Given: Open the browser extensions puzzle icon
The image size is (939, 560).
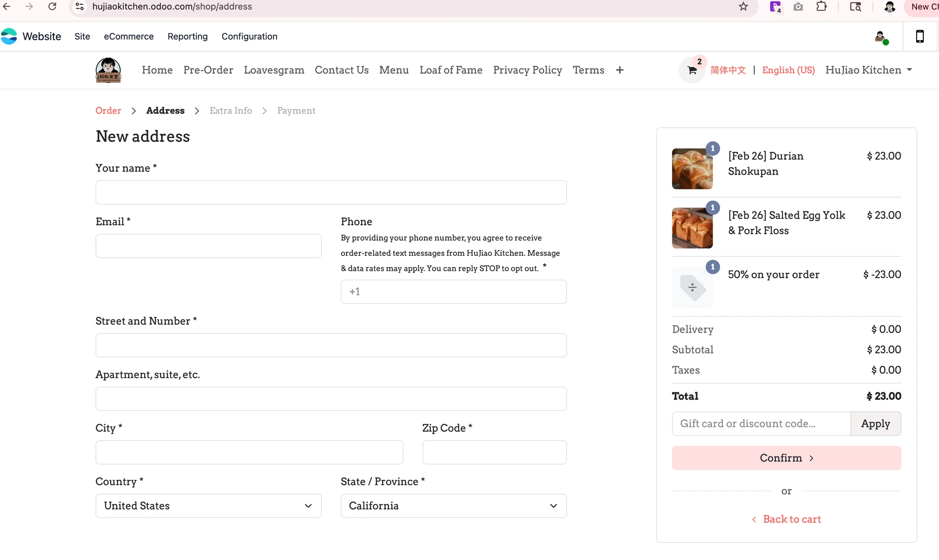Looking at the screenshot, I should pos(822,7).
